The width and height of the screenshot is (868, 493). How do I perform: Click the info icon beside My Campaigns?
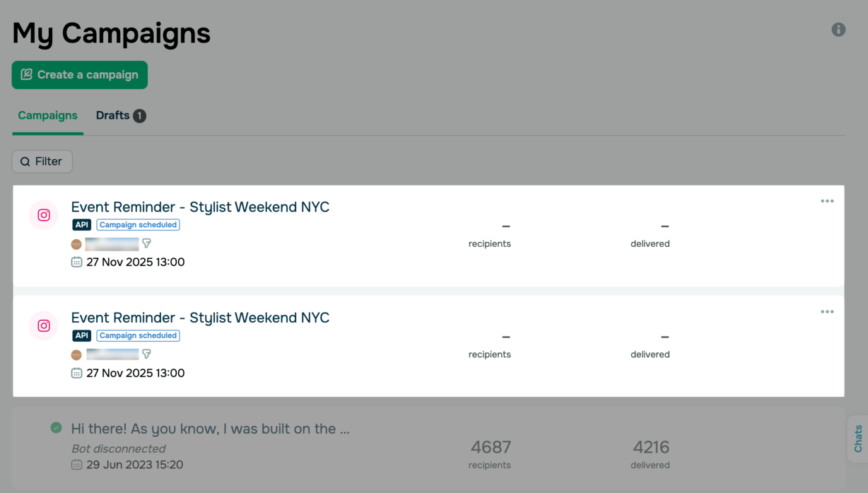[838, 30]
